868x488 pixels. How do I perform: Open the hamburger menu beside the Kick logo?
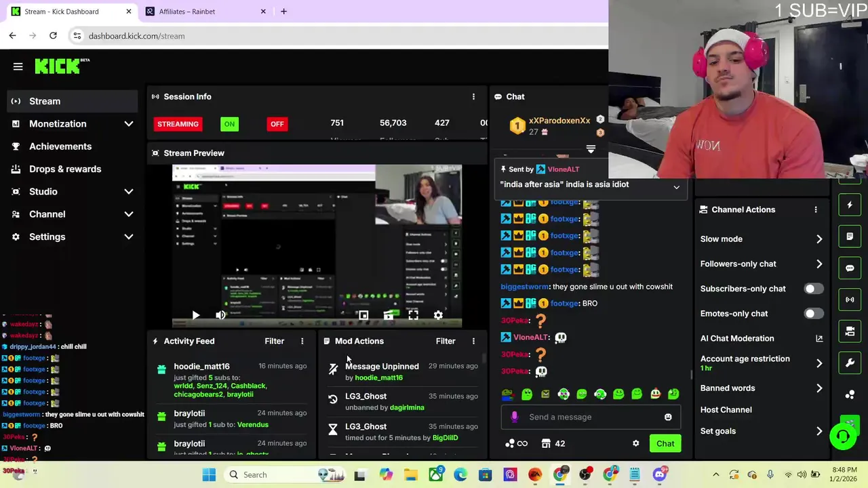pyautogui.click(x=18, y=66)
